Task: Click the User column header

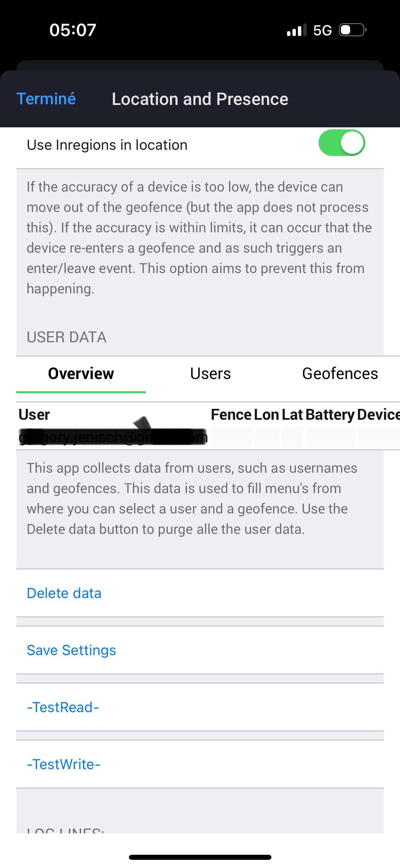Action: (x=34, y=415)
